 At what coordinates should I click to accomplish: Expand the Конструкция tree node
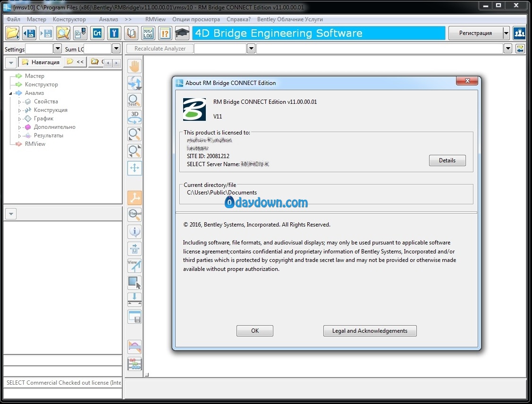pos(19,110)
